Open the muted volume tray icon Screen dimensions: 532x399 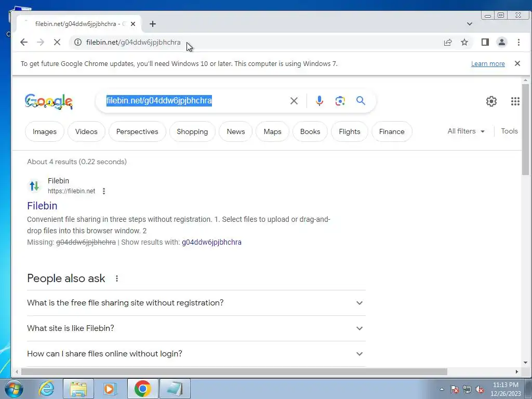point(480,389)
